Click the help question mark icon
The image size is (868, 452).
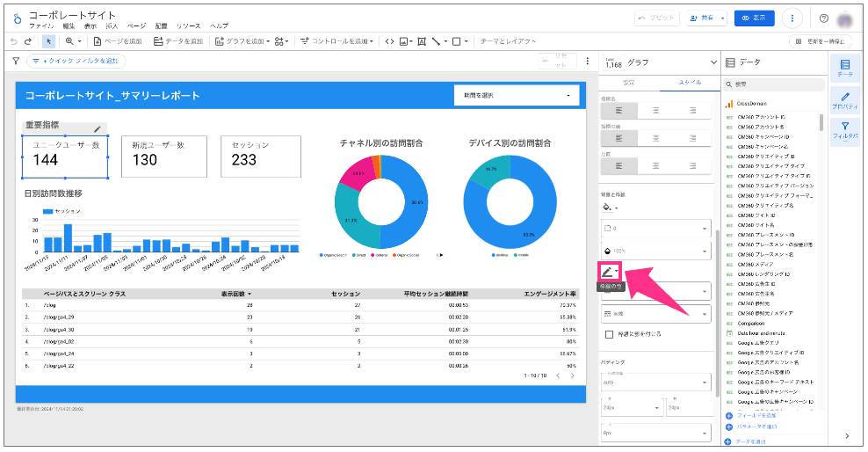[824, 18]
